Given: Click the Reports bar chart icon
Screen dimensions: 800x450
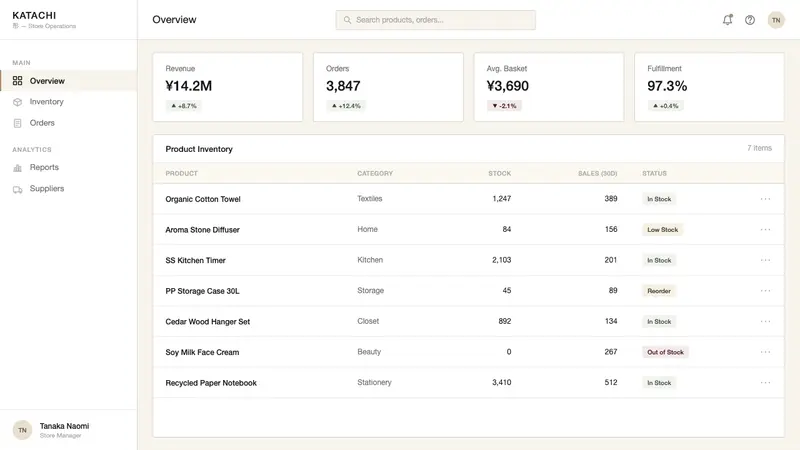Looking at the screenshot, I should pyautogui.click(x=17, y=168).
